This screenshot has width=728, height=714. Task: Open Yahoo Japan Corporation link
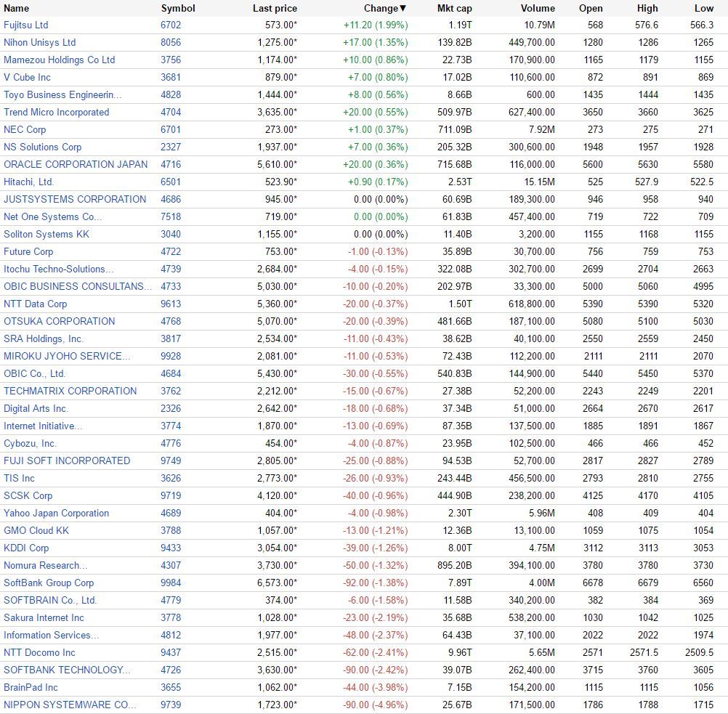pyautogui.click(x=56, y=513)
